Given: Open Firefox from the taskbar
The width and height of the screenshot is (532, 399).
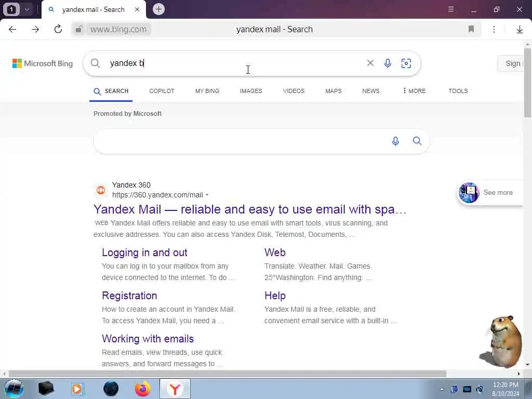Looking at the screenshot, I should [x=142, y=389].
